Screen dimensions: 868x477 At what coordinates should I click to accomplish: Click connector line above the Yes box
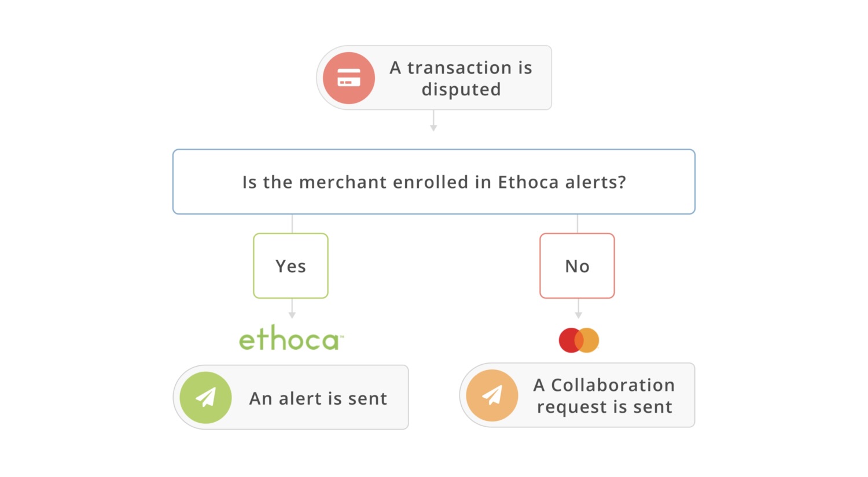point(292,224)
